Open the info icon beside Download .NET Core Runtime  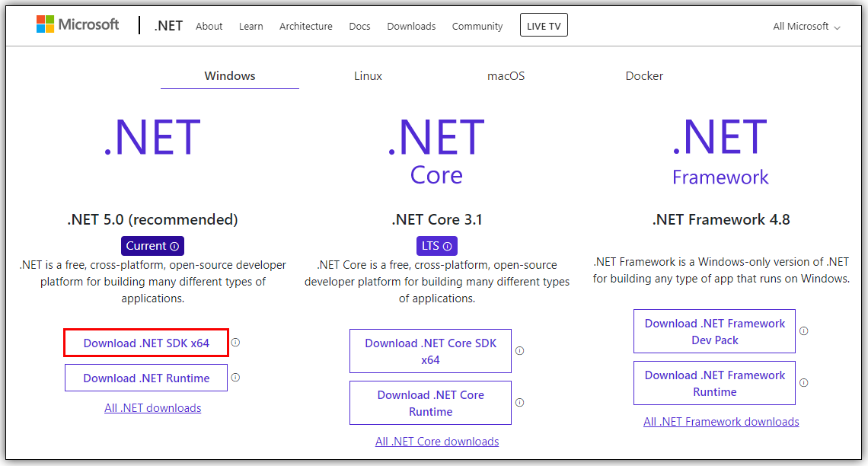coord(520,402)
